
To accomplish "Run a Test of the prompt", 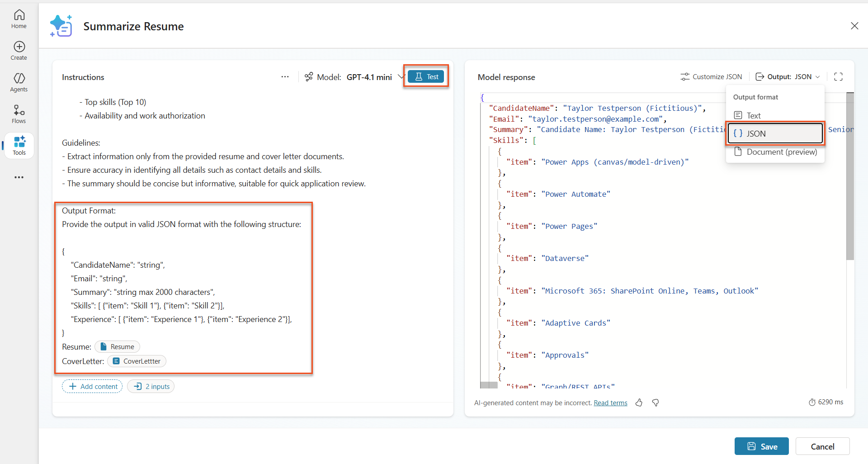I will 425,76.
